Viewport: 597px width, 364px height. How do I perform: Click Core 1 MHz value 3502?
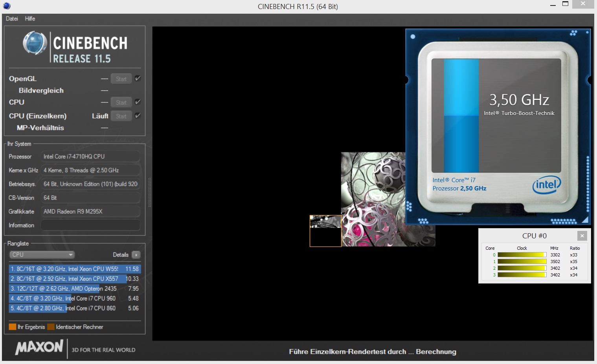click(x=555, y=262)
